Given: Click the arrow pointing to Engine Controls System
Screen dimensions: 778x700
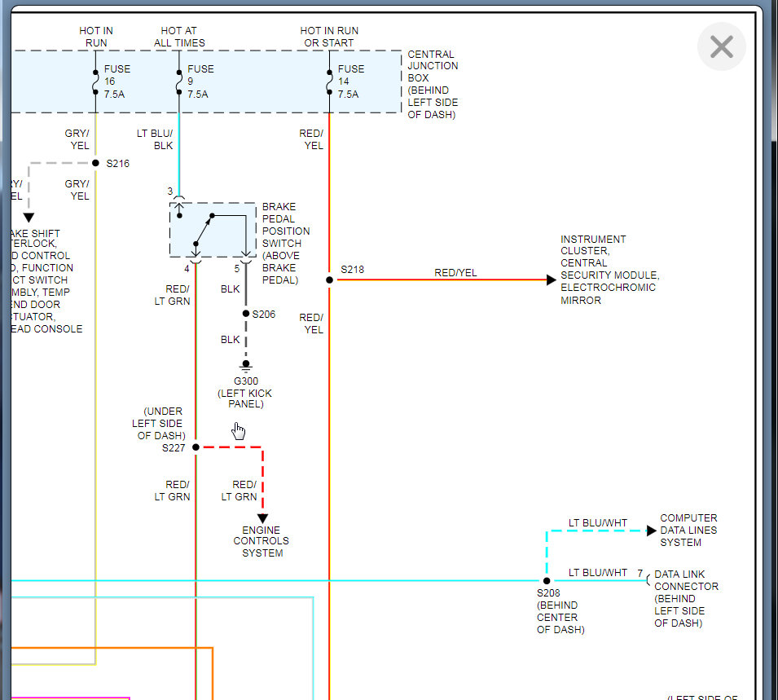Looking at the screenshot, I should (262, 518).
